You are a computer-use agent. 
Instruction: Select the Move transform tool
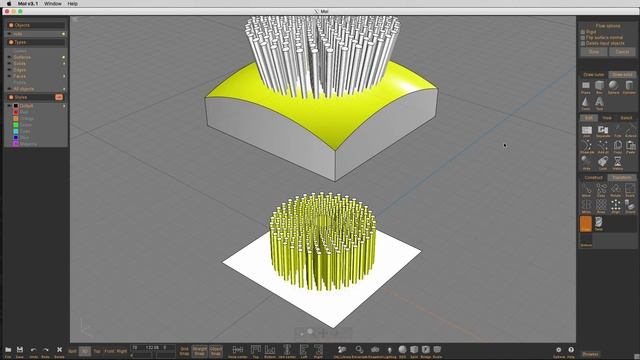[x=587, y=190]
